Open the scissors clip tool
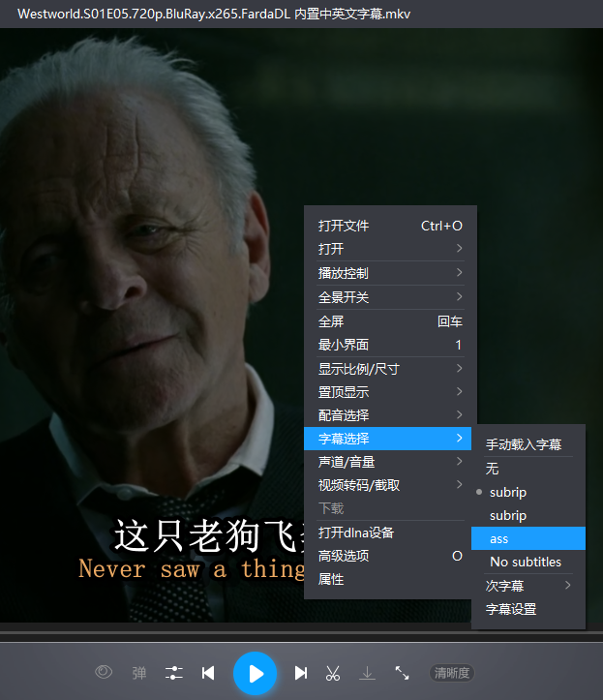Screen dimensions: 603x700 [x=333, y=673]
